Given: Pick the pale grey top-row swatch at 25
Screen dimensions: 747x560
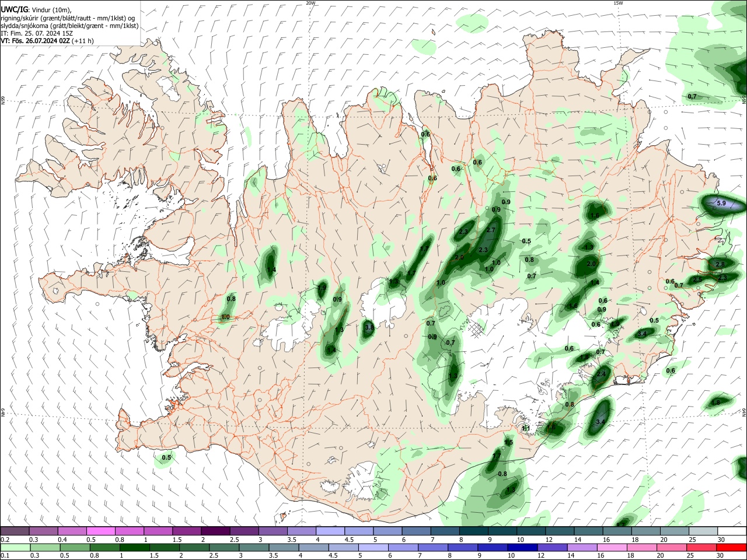Looking at the screenshot, I should pos(703,531).
